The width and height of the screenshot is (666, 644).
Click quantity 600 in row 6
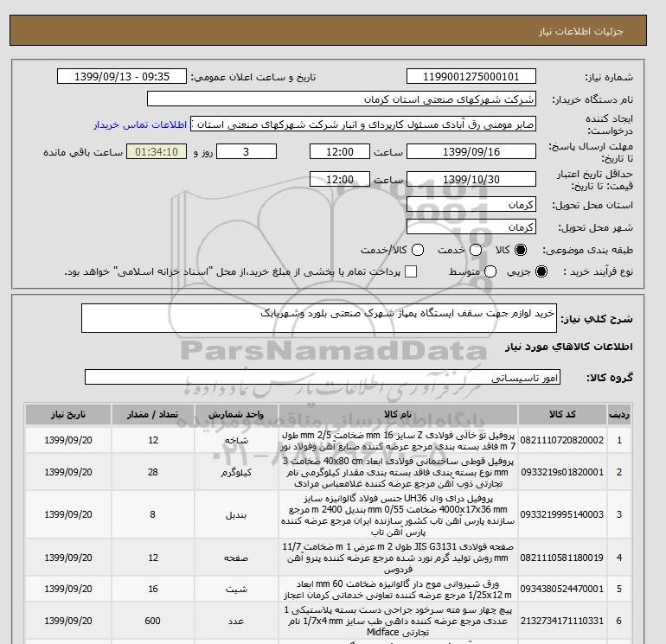click(153, 621)
